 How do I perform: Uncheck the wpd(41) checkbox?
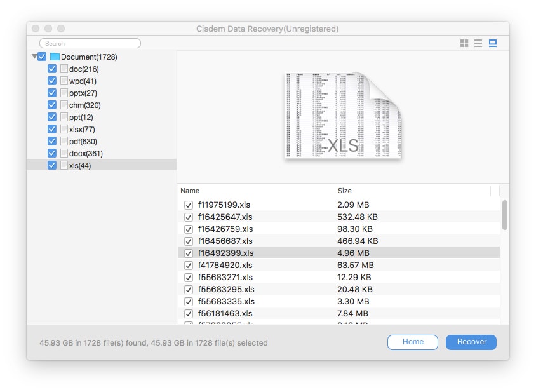(52, 81)
